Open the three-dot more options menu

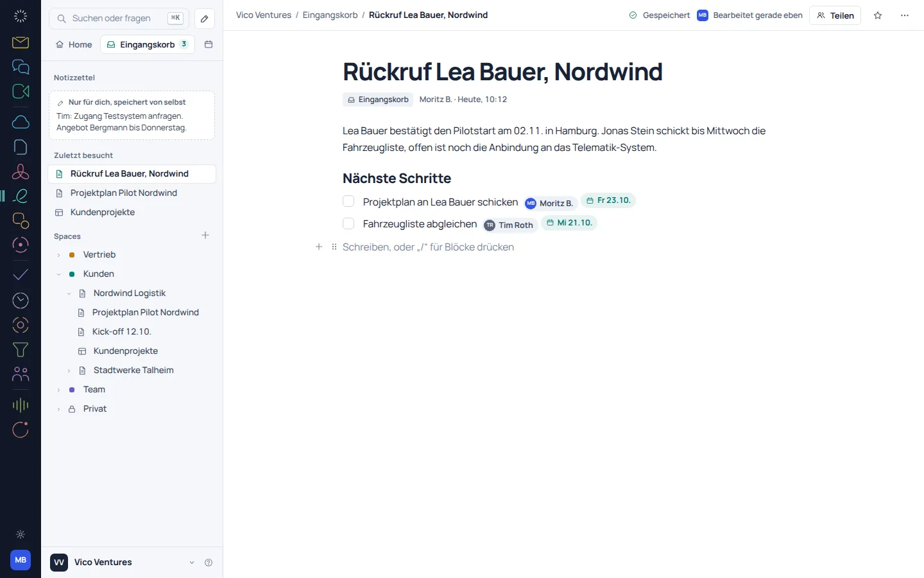click(x=905, y=15)
